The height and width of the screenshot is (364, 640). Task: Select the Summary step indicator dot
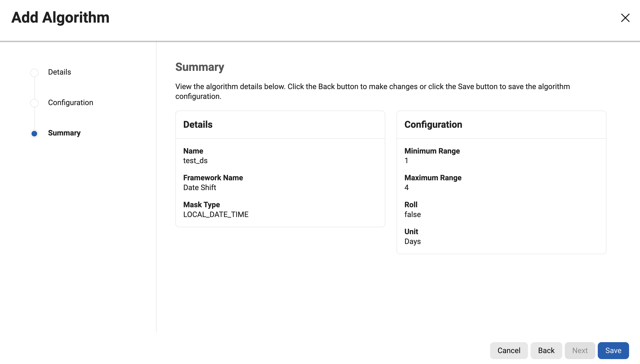click(34, 134)
